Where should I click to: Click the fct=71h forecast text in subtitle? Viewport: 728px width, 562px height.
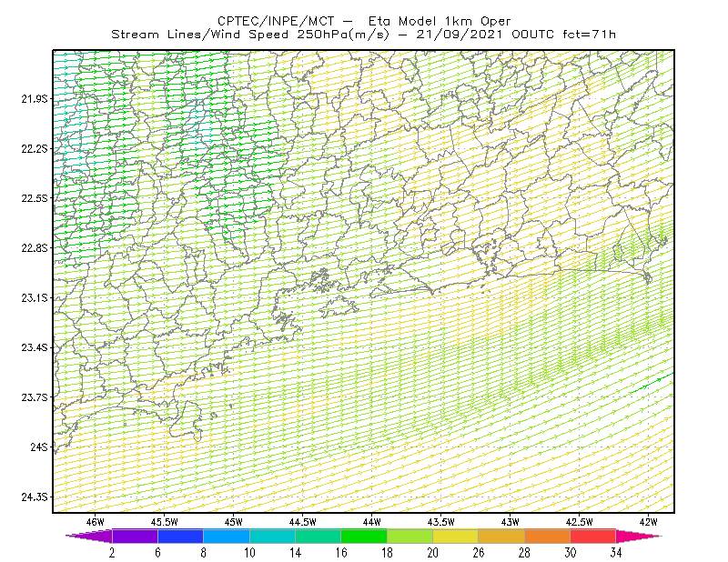(589, 35)
